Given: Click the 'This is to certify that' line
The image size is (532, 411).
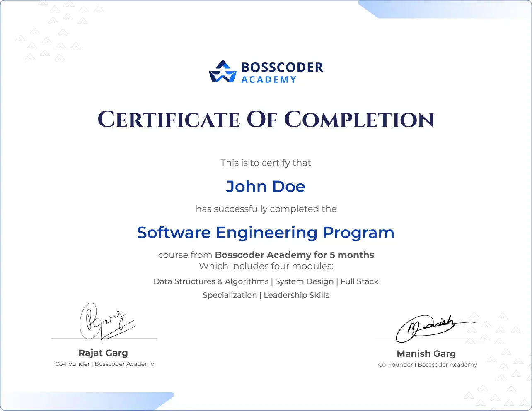Looking at the screenshot, I should point(266,163).
